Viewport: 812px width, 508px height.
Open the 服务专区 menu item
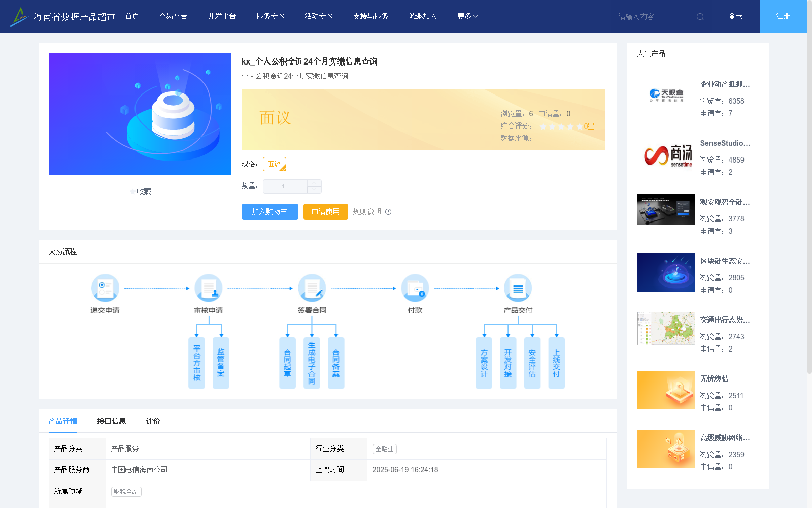[270, 16]
